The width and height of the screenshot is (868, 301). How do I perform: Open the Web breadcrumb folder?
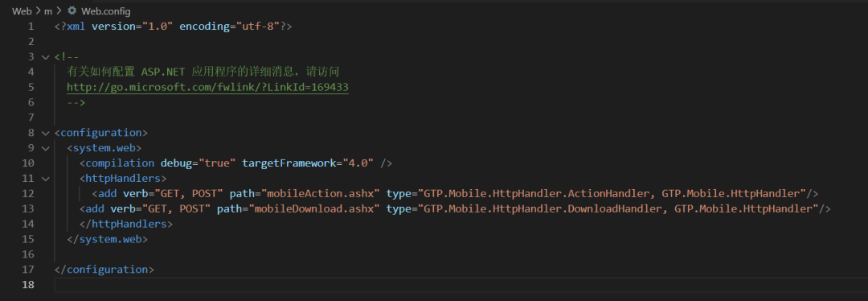22,10
